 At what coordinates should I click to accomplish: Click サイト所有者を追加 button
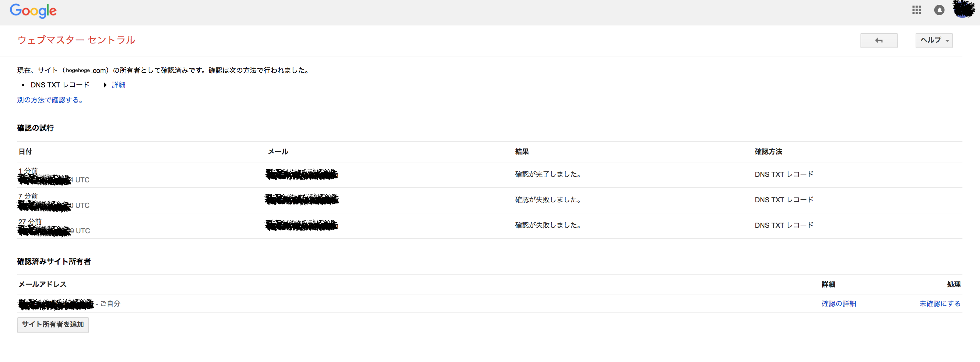(x=53, y=325)
